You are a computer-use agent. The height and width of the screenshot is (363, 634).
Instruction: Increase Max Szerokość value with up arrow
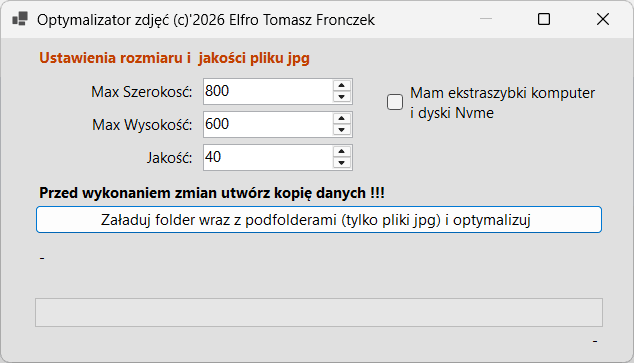(x=342, y=85)
